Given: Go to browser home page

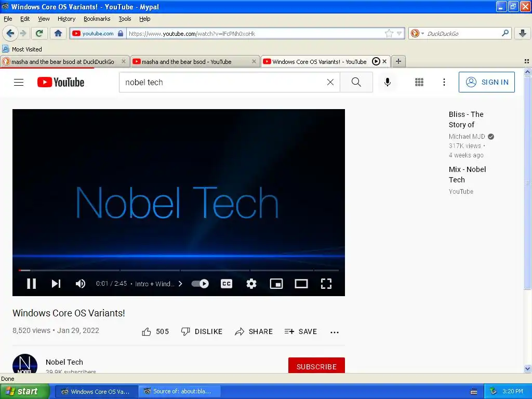Looking at the screenshot, I should [x=58, y=33].
